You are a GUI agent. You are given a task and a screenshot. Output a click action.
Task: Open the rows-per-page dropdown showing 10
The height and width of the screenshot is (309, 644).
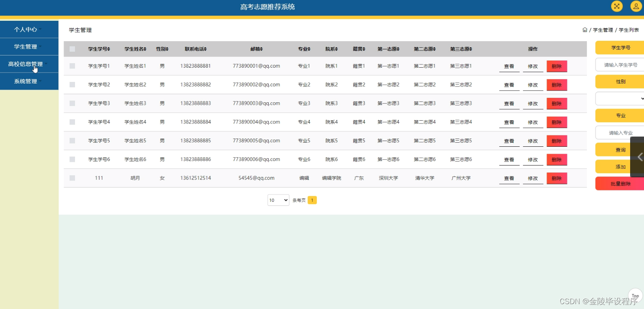278,200
